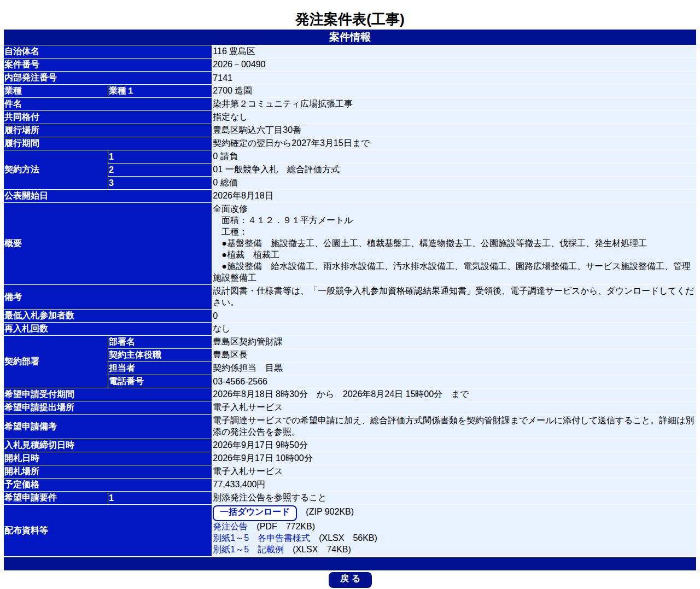The width and height of the screenshot is (700, 589).
Task: Open the 別紙1～5 記載例 link
Action: click(x=248, y=549)
